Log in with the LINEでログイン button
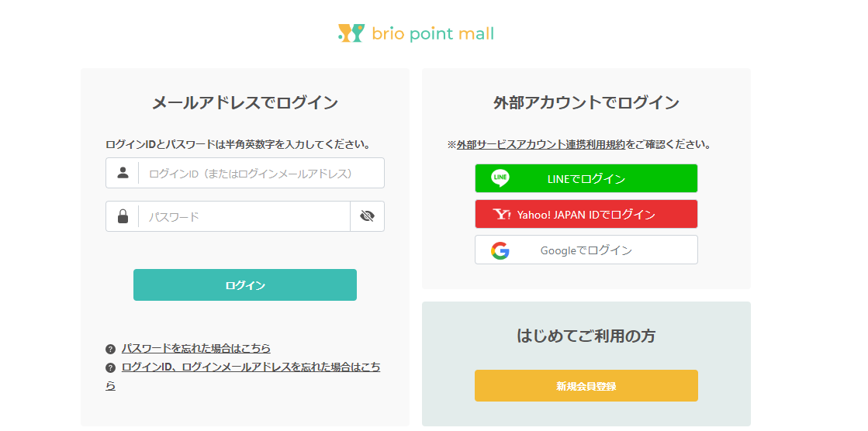This screenshot has height=431, width=868. tap(586, 178)
